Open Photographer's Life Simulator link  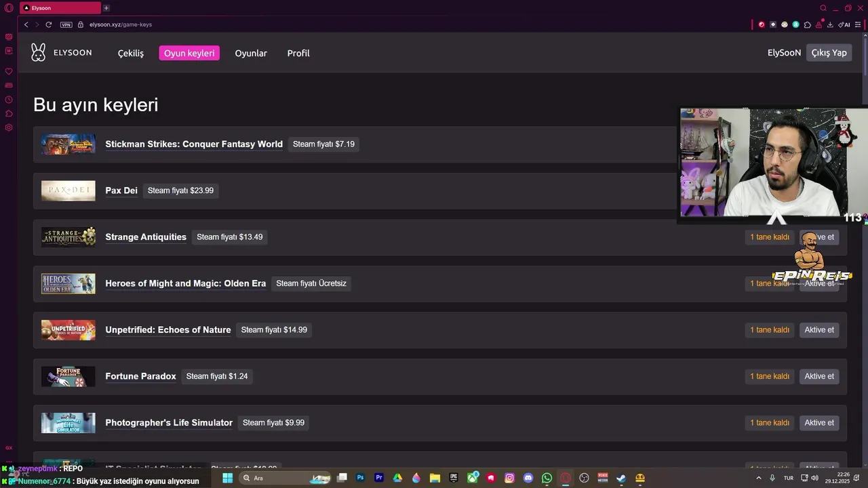[169, 423]
